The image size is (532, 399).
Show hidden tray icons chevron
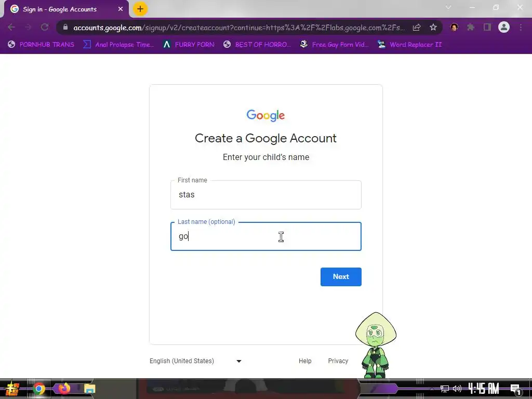pyautogui.click(x=432, y=389)
